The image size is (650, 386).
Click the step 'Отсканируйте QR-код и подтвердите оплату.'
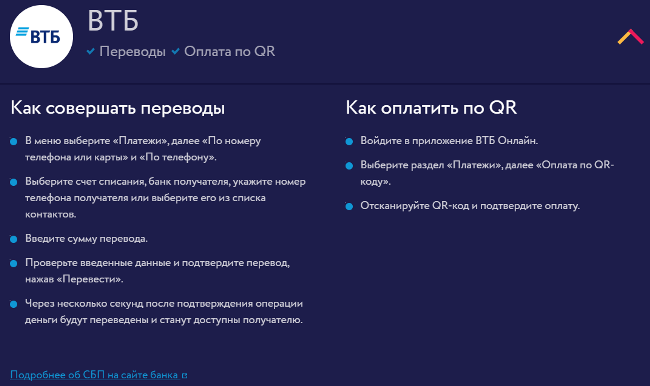point(470,206)
